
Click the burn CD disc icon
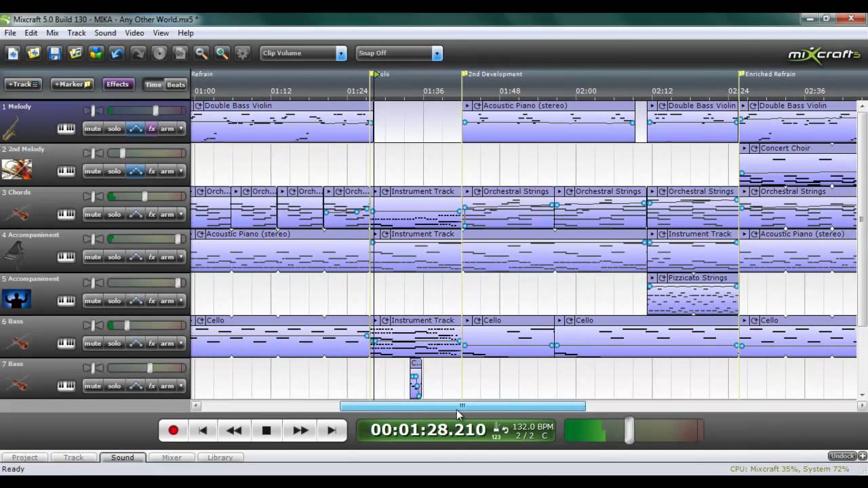(x=159, y=53)
